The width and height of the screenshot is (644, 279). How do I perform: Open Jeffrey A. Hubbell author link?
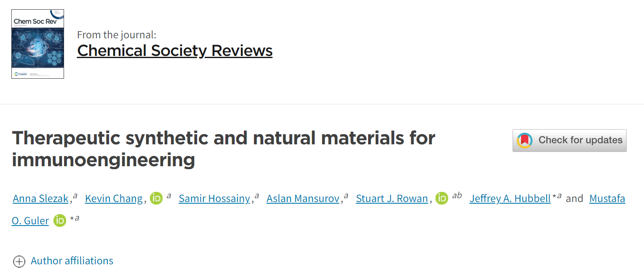[x=510, y=198]
